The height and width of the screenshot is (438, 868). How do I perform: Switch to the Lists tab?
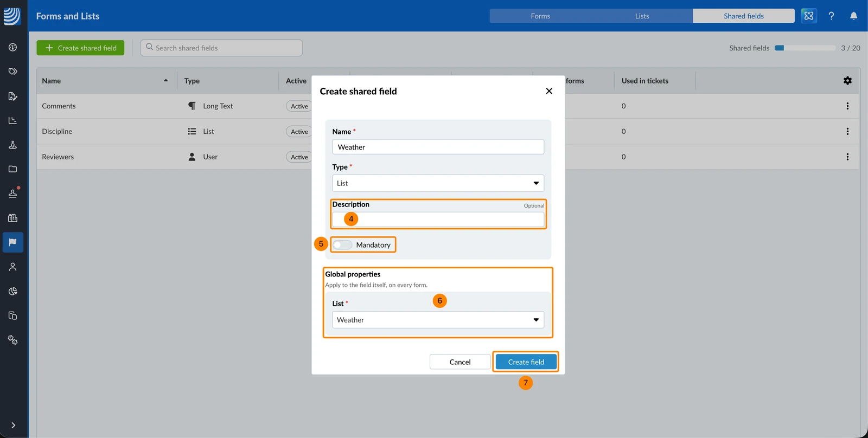tap(642, 16)
